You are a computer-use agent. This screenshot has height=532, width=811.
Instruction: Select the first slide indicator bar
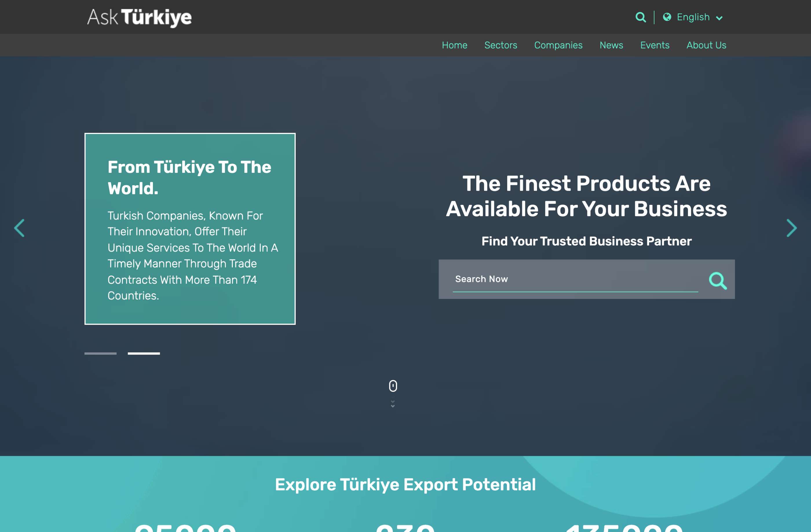click(101, 353)
